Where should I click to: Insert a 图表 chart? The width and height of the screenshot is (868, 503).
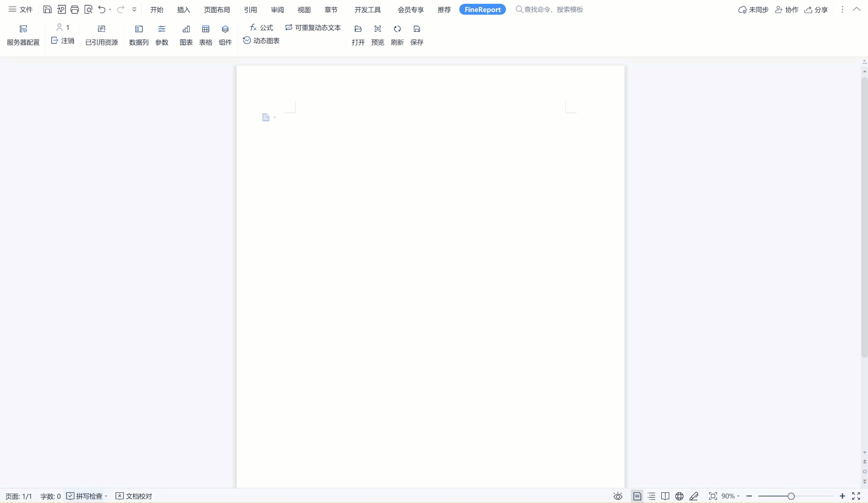pos(186,35)
